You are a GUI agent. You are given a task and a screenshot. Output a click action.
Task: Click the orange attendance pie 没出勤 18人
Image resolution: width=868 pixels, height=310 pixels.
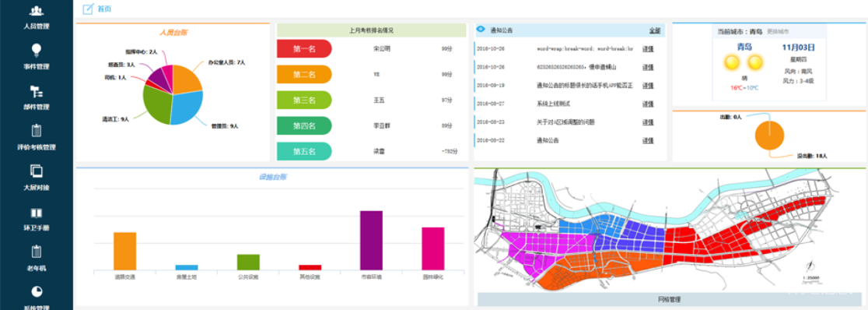769,136
